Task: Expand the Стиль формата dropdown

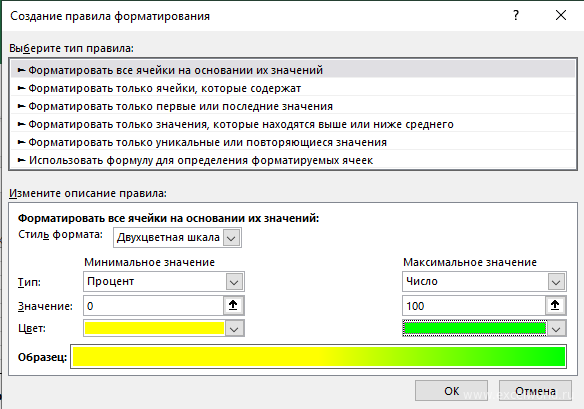Action: (x=231, y=238)
